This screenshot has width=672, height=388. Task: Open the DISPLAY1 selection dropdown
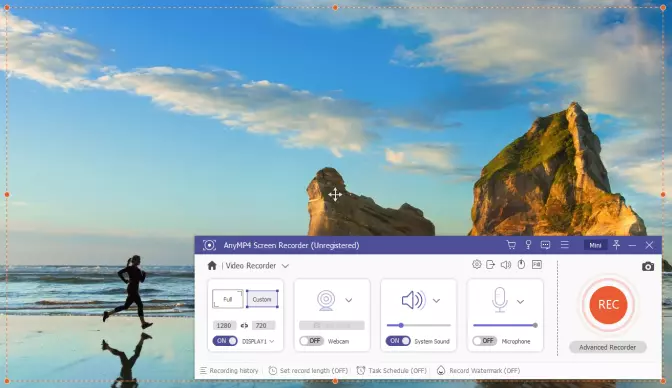pos(258,341)
